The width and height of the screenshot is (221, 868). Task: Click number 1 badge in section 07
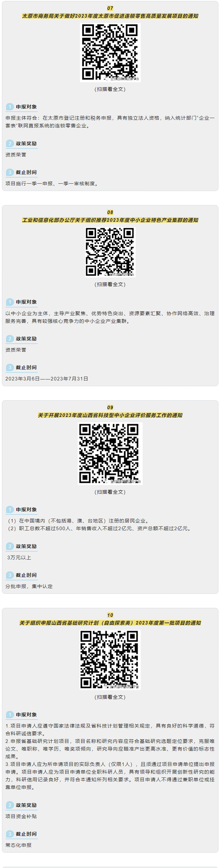point(10,107)
